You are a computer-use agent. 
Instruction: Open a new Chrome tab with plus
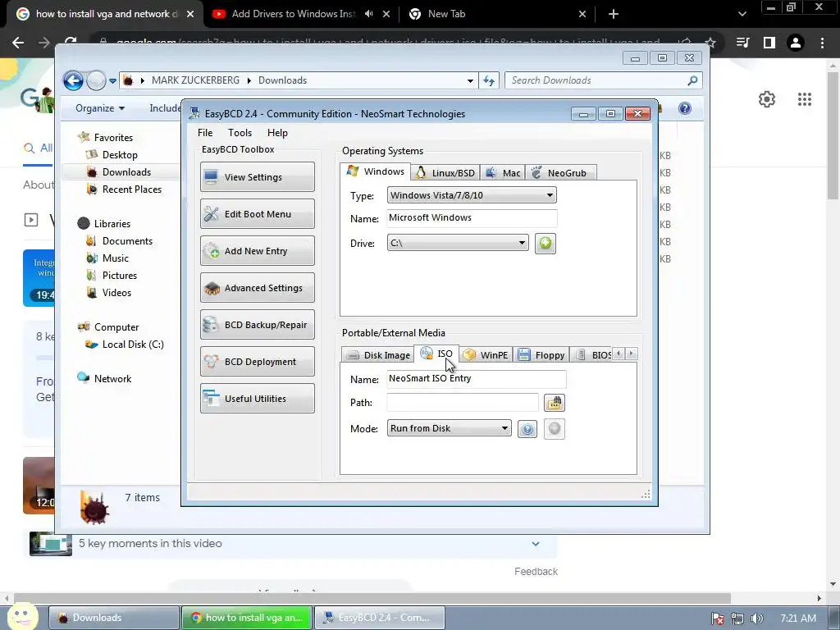pyautogui.click(x=614, y=14)
